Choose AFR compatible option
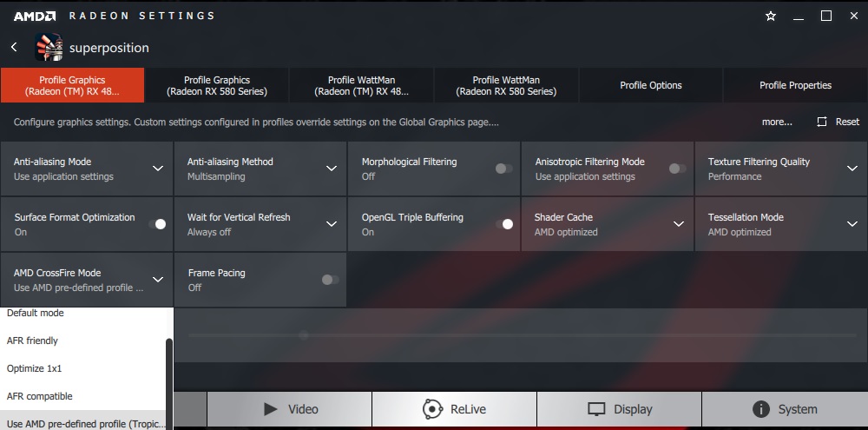The image size is (868, 430). [83, 396]
